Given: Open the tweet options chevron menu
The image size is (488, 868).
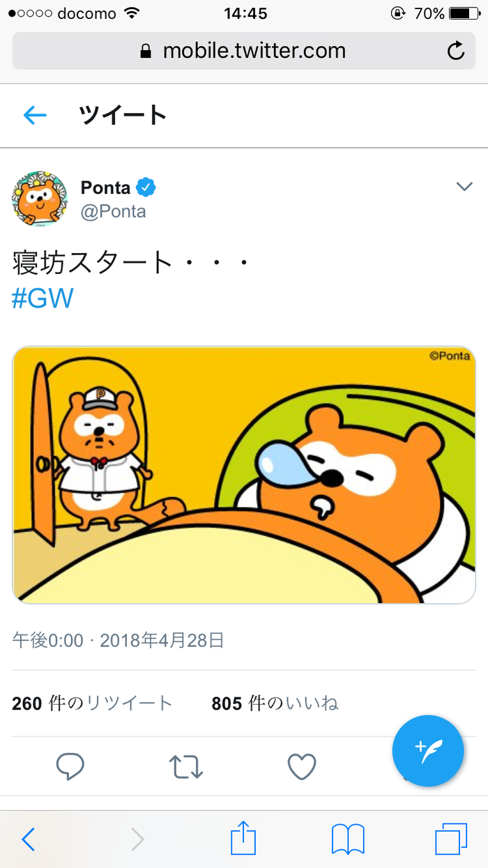Looking at the screenshot, I should (x=464, y=186).
